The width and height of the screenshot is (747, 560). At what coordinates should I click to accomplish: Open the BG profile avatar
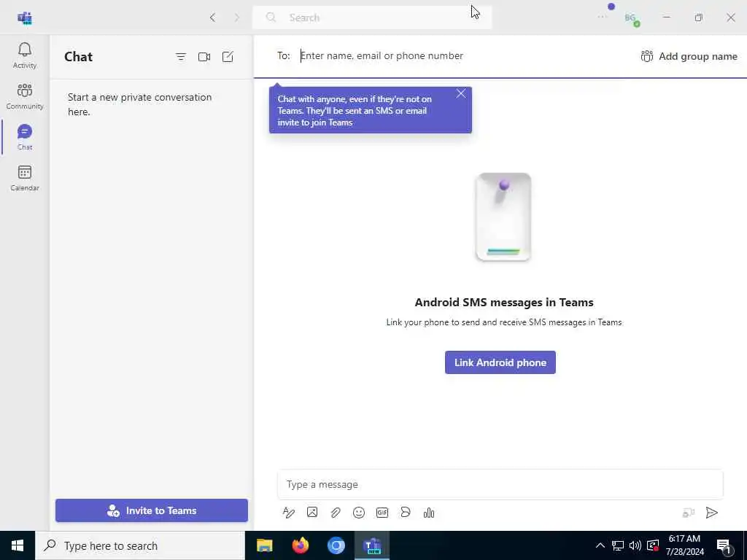point(631,18)
